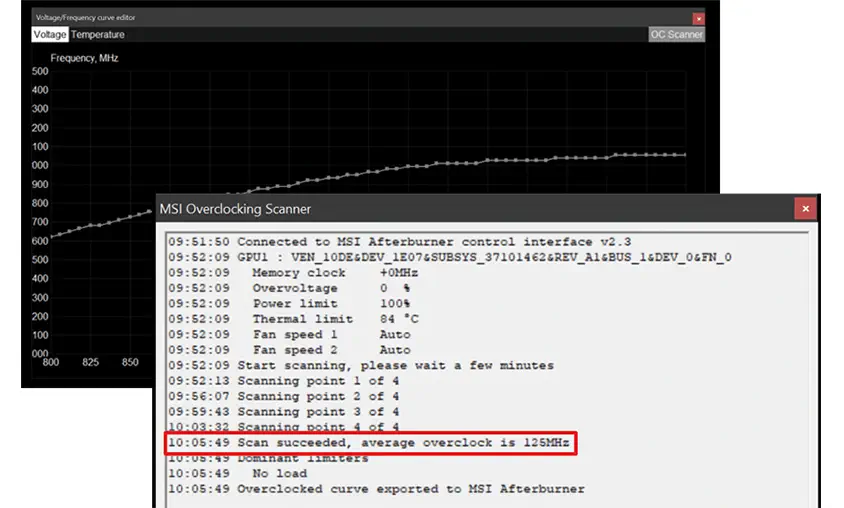Screen dimensions: 844x508
Task: Click the 850 voltage axis label
Action: (130, 362)
